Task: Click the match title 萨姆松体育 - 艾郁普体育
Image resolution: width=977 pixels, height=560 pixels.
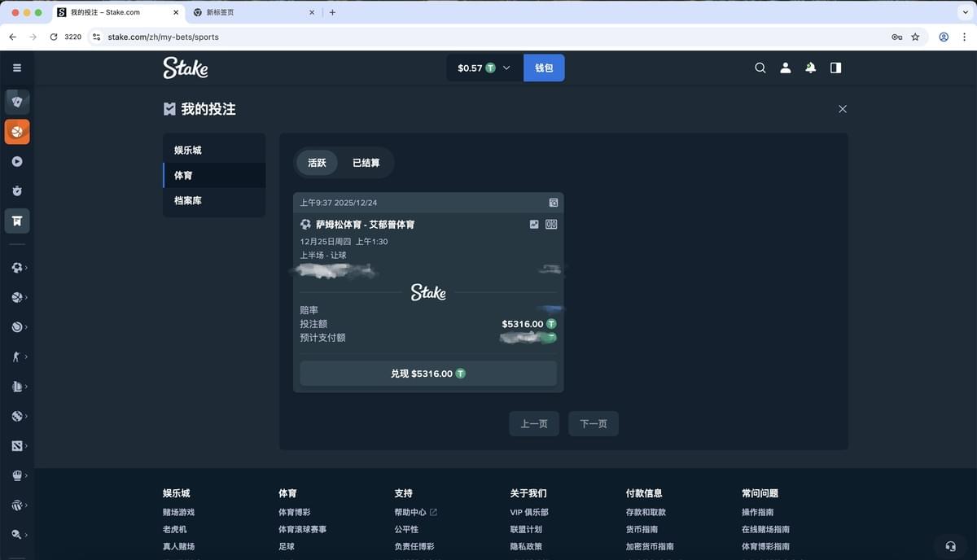Action: point(366,225)
